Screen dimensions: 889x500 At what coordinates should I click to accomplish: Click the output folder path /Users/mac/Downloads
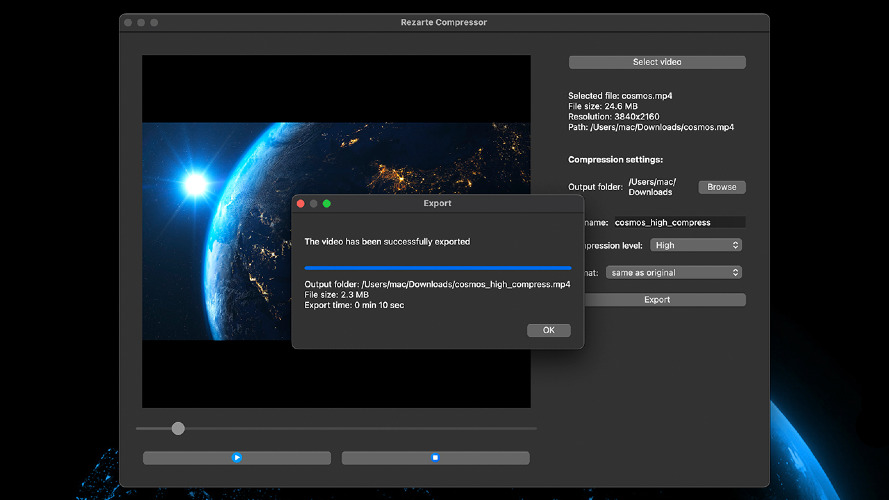[x=652, y=187]
